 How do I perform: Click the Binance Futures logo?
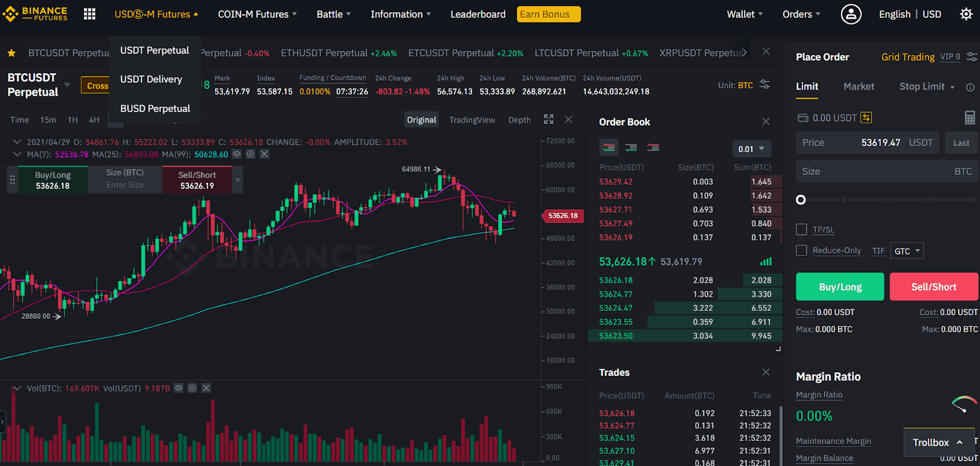pyautogui.click(x=35, y=13)
